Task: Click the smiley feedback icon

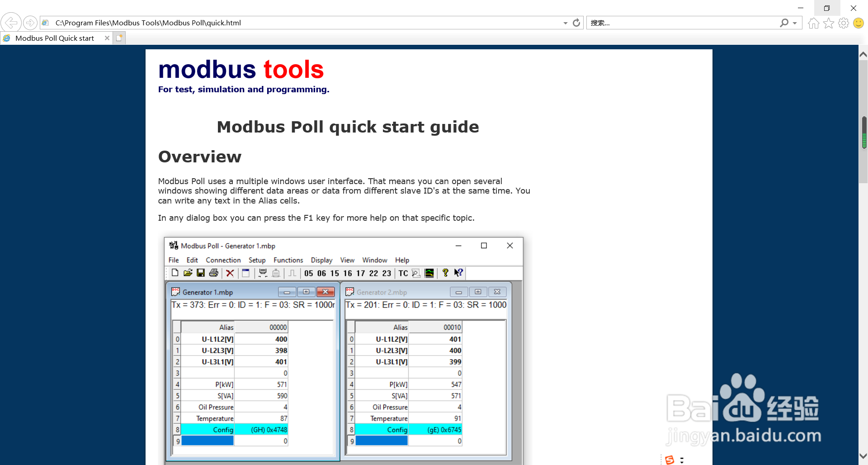Action: coord(859,23)
